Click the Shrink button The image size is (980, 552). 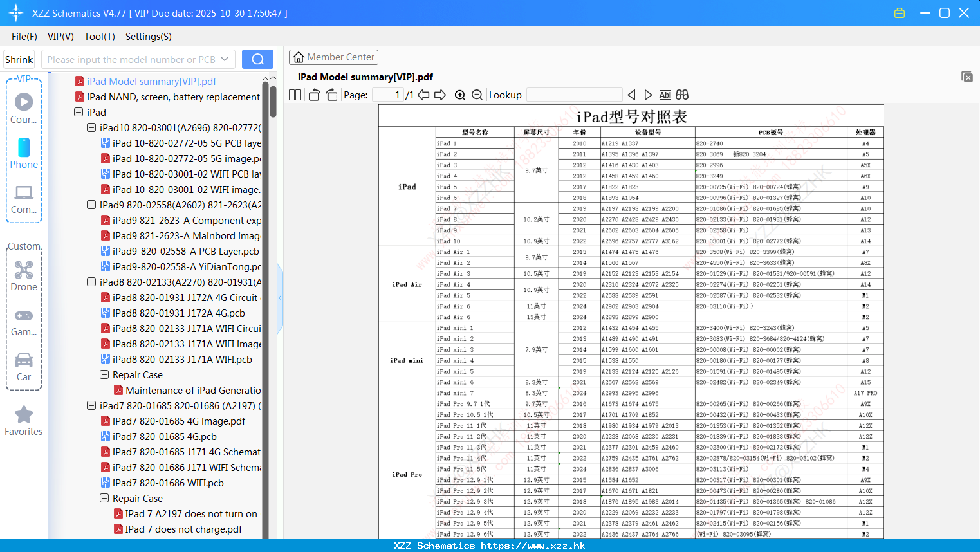(19, 59)
